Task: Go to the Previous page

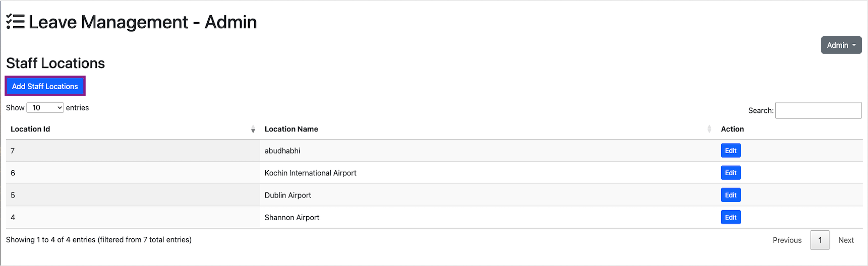Action: (787, 240)
